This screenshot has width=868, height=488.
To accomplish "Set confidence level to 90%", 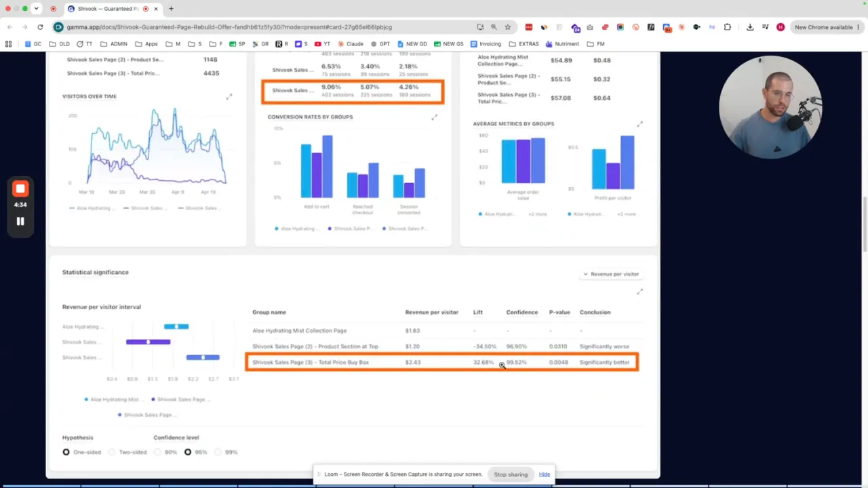I will pyautogui.click(x=165, y=452).
